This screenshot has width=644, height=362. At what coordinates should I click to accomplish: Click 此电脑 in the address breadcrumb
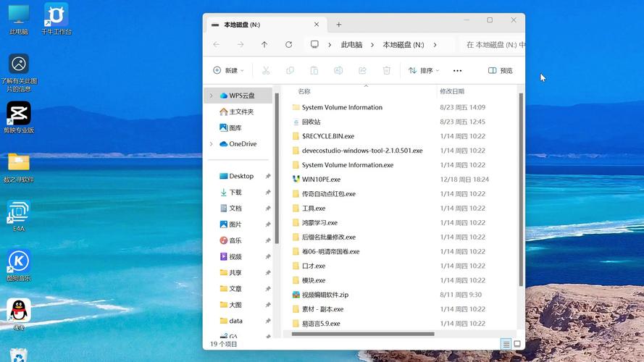tap(351, 44)
